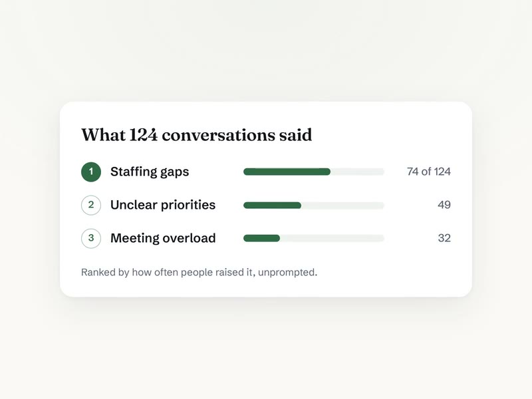Click the empty track of Unclear priorities bar
The height and width of the screenshot is (399, 532).
point(342,205)
